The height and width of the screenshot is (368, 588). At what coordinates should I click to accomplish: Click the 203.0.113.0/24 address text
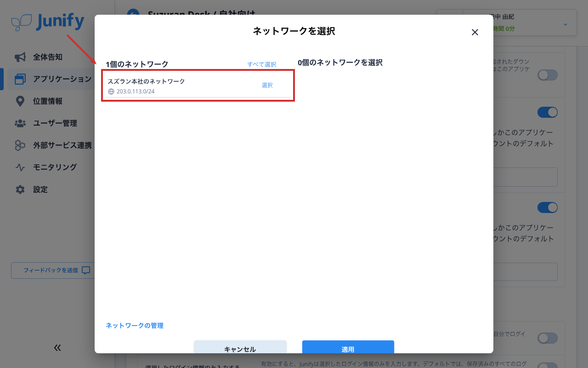[x=136, y=92]
